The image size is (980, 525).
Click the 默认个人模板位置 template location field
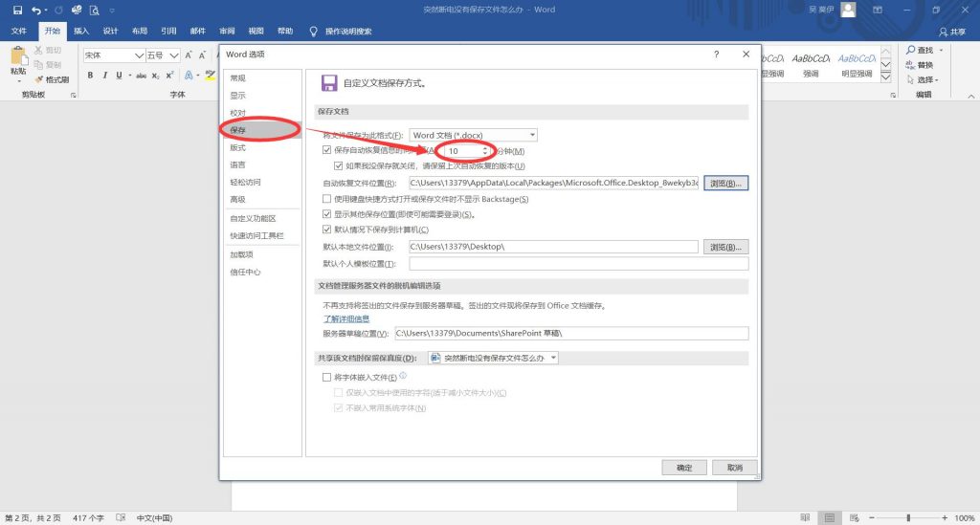coord(579,263)
